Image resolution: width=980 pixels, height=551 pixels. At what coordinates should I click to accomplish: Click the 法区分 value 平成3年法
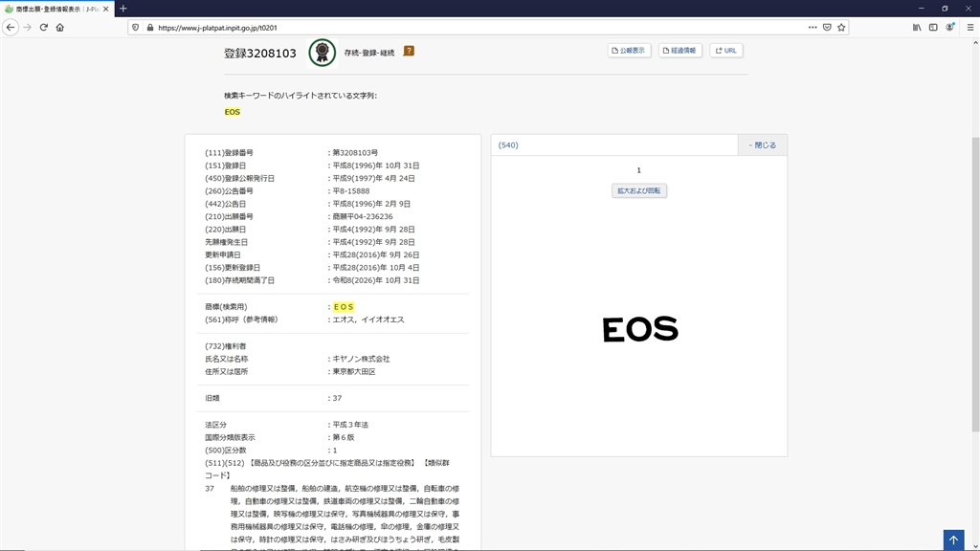click(x=350, y=424)
